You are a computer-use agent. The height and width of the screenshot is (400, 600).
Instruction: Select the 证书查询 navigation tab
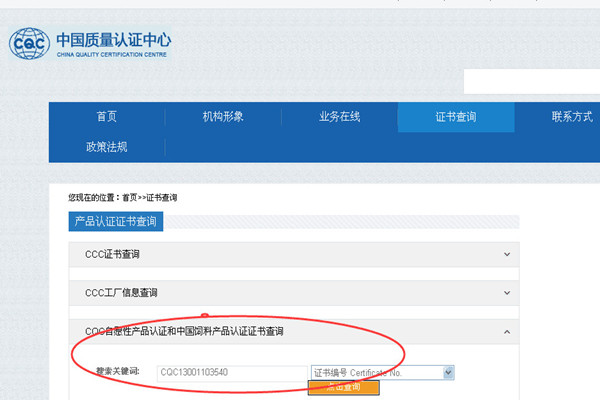[456, 117]
